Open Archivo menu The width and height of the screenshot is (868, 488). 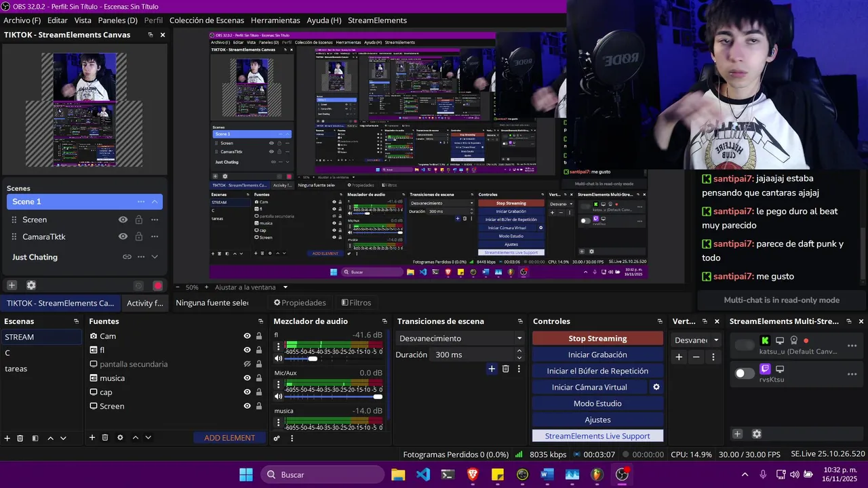point(22,20)
